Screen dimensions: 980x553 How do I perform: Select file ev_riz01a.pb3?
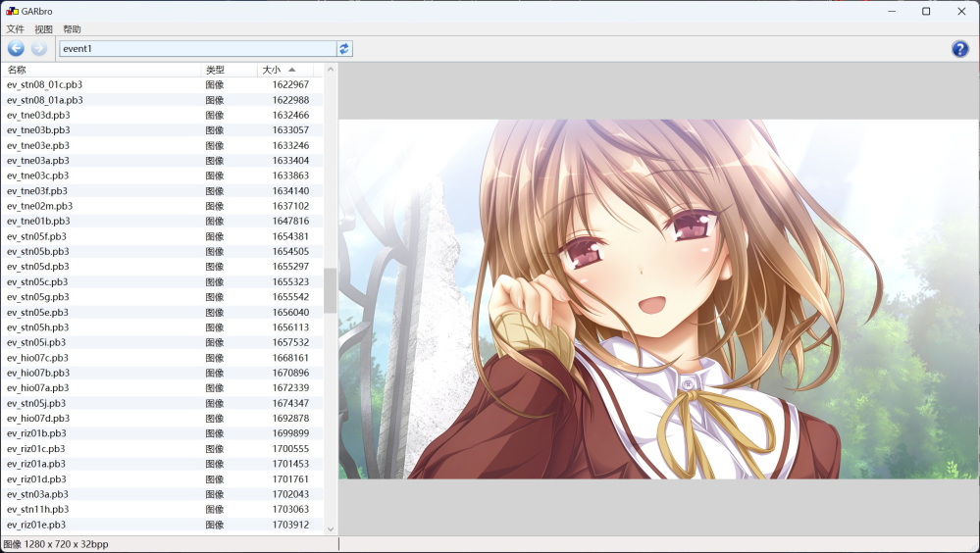pos(162,465)
